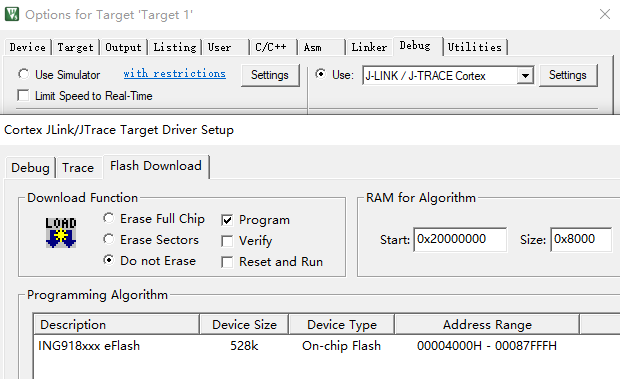Viewport: 620px width, 379px height.
Task: Click the RAM Start address field
Action: coord(460,239)
